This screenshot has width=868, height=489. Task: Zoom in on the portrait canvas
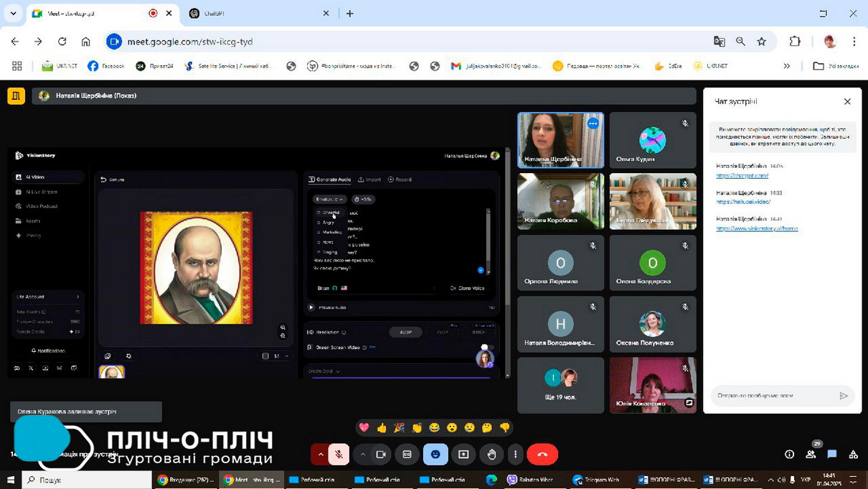283,327
